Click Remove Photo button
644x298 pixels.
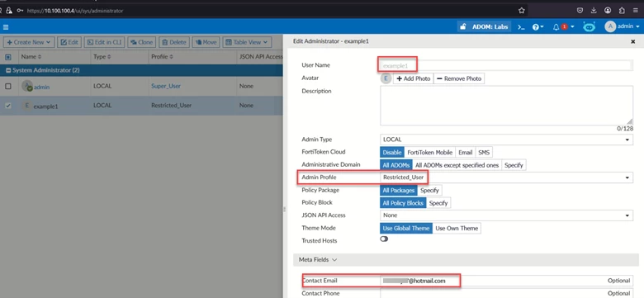pyautogui.click(x=459, y=78)
